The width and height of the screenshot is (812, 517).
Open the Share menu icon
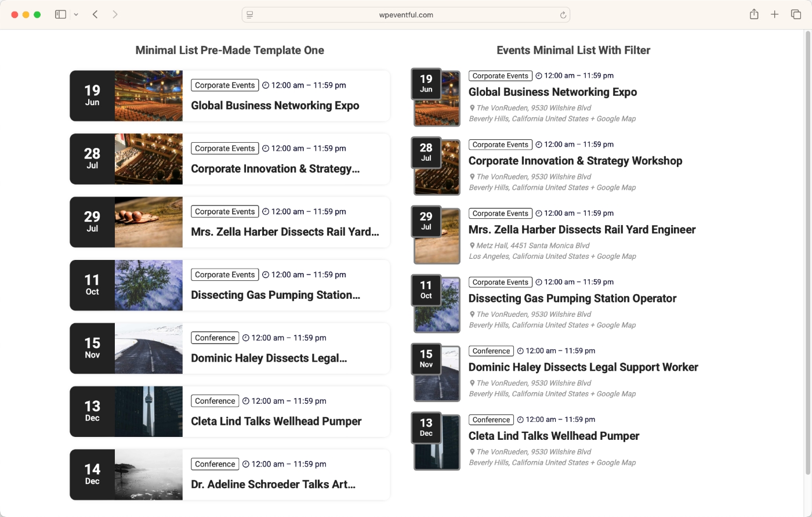[754, 15]
